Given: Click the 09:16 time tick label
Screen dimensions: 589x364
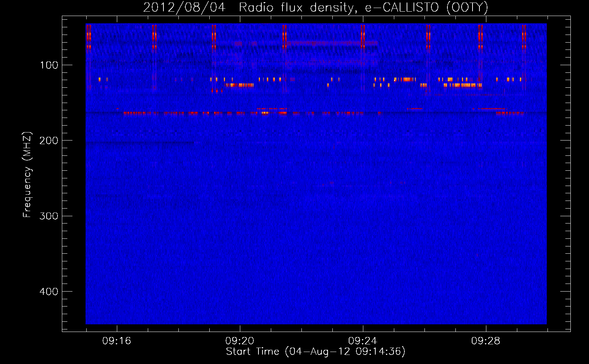Looking at the screenshot, I should 116,341.
